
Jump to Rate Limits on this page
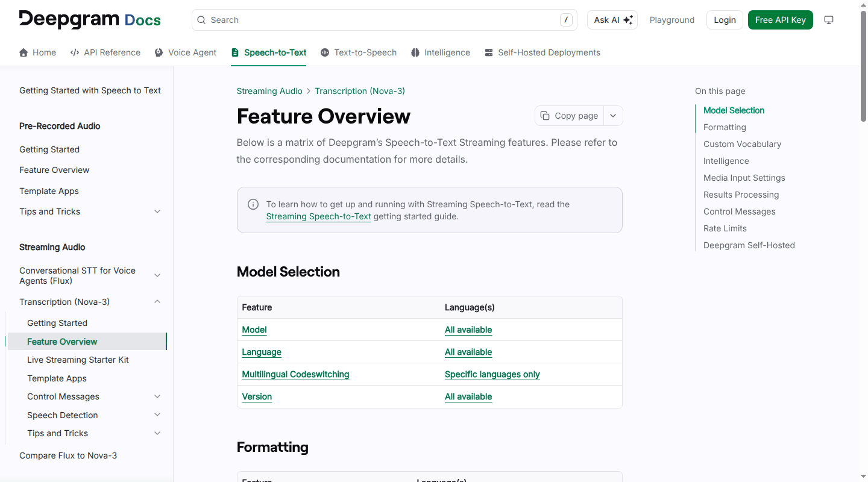pos(725,228)
